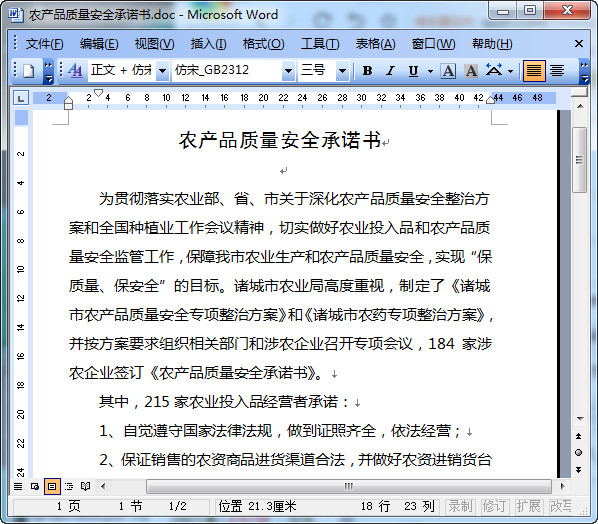The width and height of the screenshot is (598, 524).
Task: Click the Word document icon in title bar
Action: point(16,14)
